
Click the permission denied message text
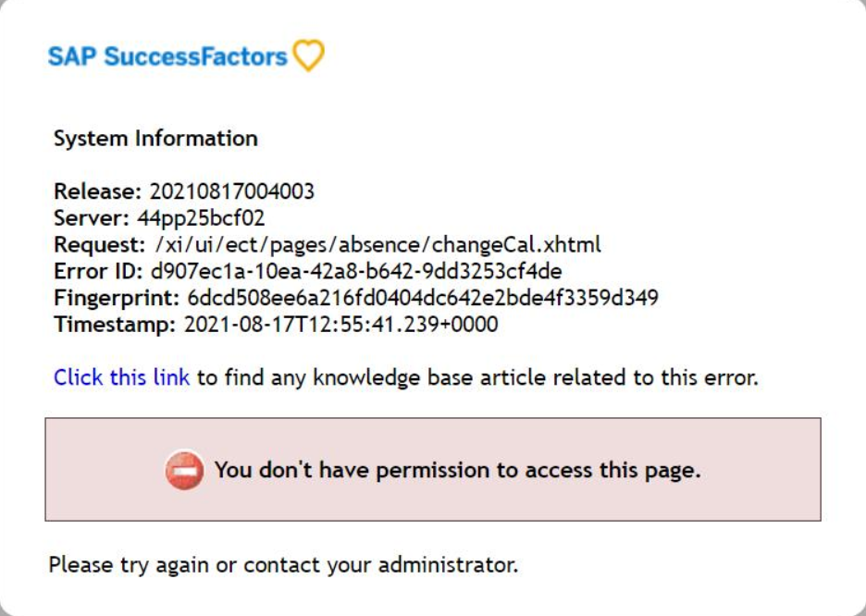click(457, 470)
